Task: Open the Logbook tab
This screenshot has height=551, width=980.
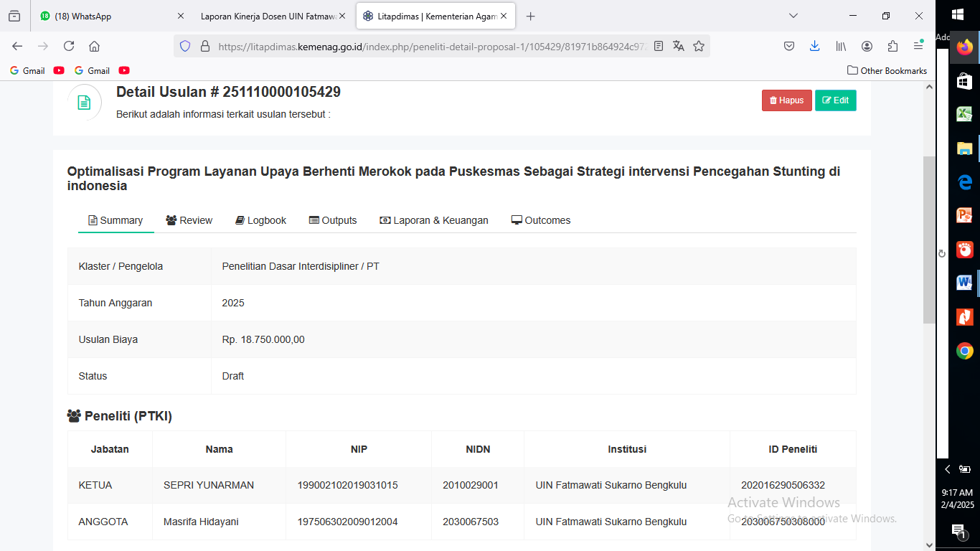Action: point(260,220)
